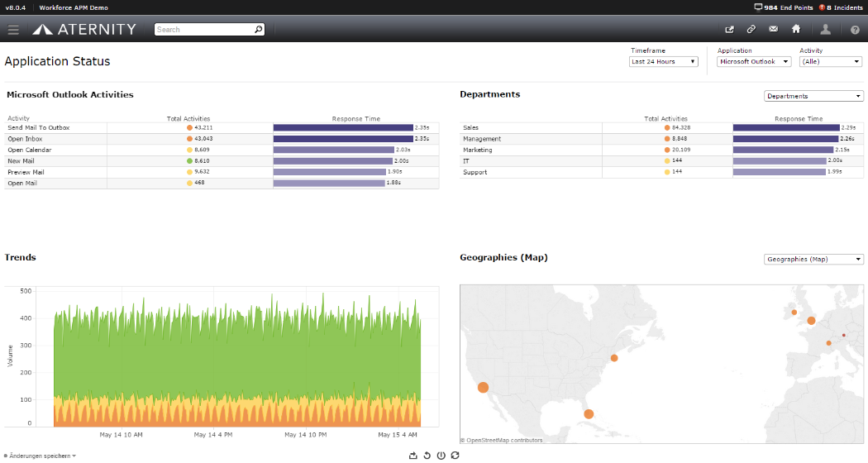Open the Geographies (Map) selector dropdown
868x463 pixels.
pyautogui.click(x=813, y=259)
